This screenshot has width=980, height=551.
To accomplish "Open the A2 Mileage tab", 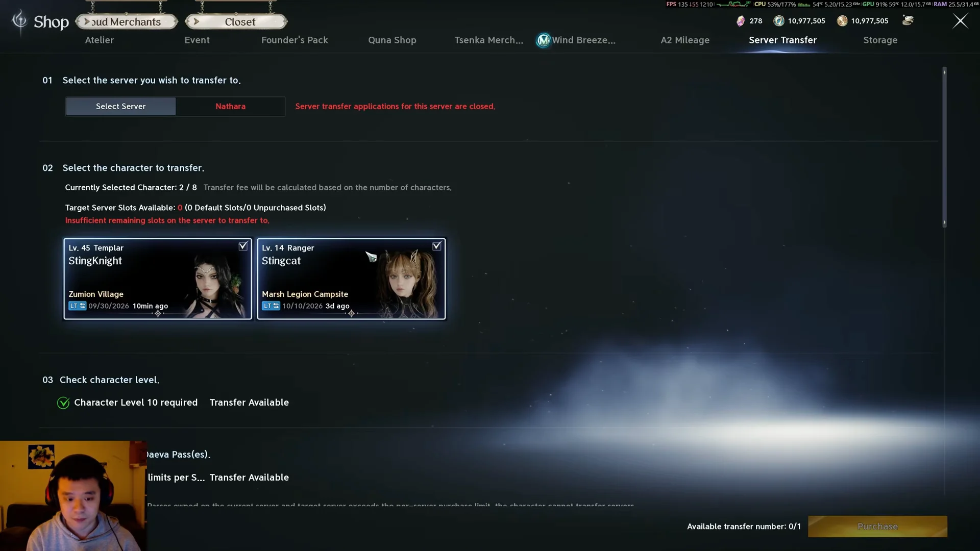I will pyautogui.click(x=685, y=40).
